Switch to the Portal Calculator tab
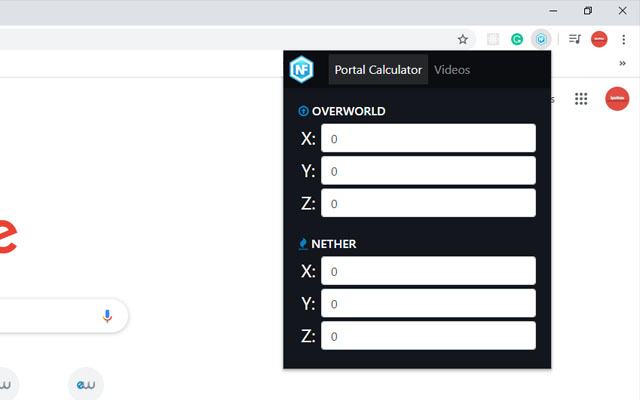The image size is (640, 400). click(378, 70)
